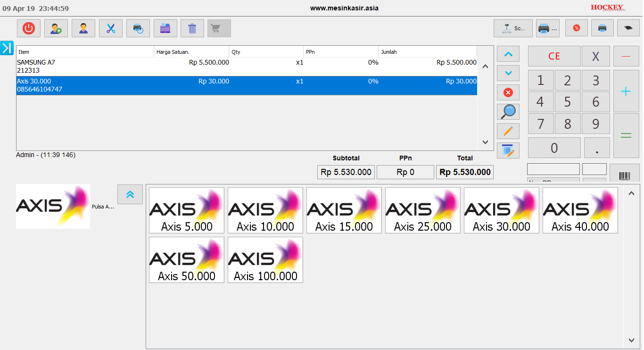The width and height of the screenshot is (644, 350).
Task: Click the trash bin delete ticket icon
Action: coord(192,28)
